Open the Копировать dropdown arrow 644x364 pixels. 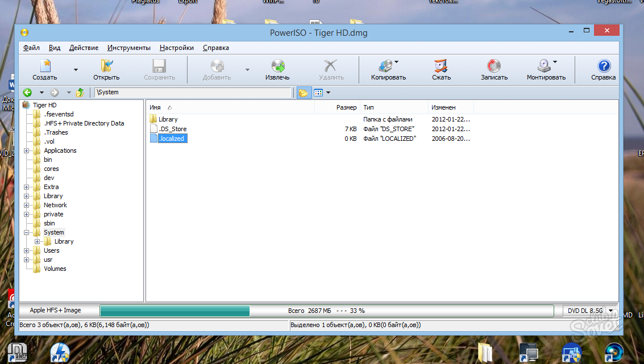396,62
